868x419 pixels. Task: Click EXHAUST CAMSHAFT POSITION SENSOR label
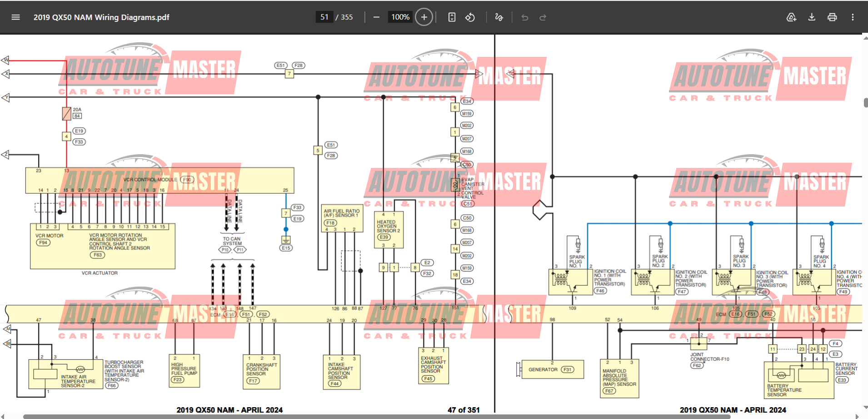[x=433, y=364]
